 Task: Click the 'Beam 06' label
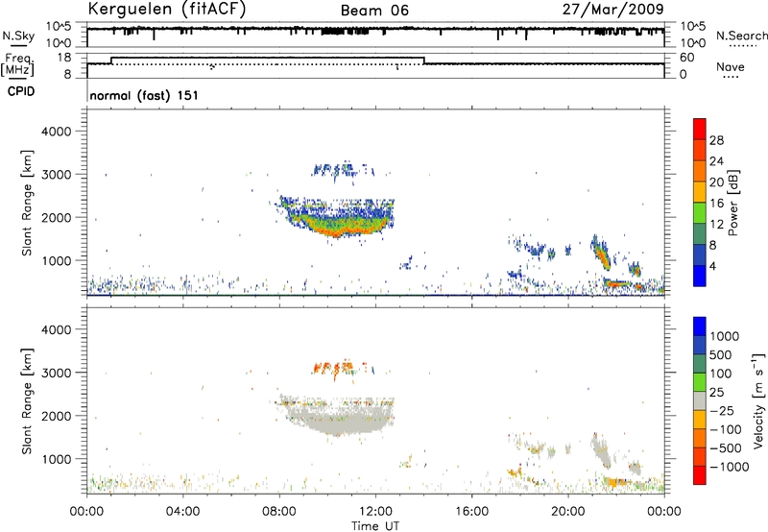click(x=374, y=11)
